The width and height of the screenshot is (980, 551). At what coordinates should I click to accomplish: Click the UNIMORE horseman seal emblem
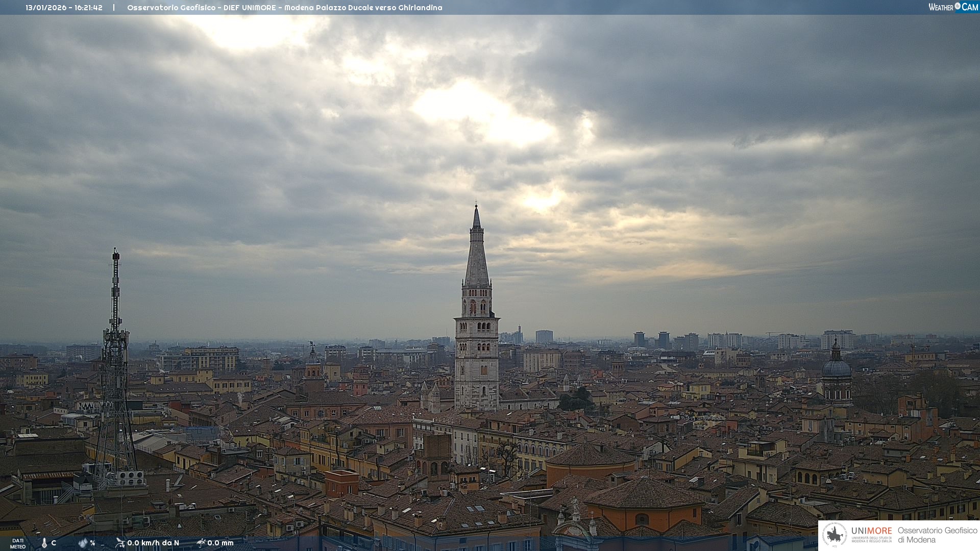coord(835,535)
